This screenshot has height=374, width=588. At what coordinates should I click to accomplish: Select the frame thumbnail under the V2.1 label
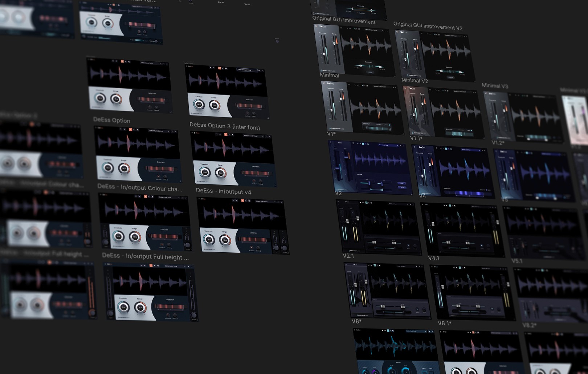[x=388, y=290]
